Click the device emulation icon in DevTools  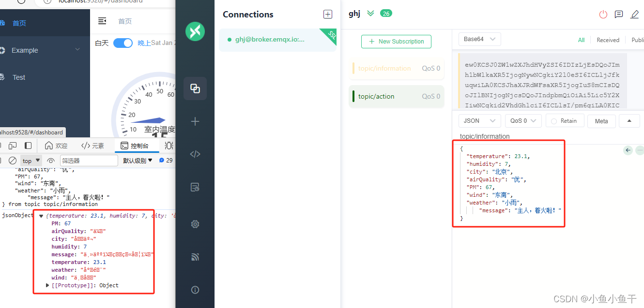tap(13, 146)
